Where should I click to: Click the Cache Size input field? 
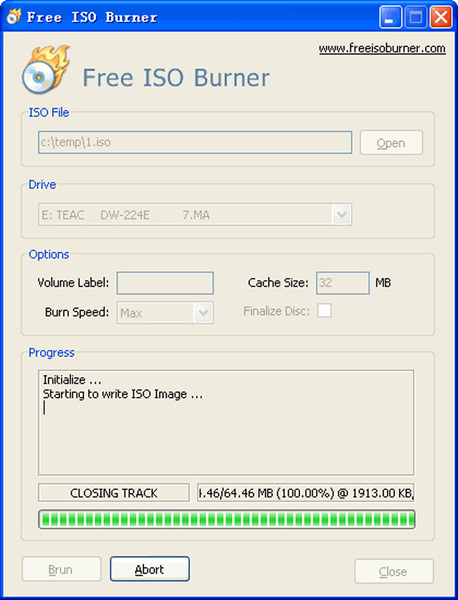pyautogui.click(x=343, y=283)
